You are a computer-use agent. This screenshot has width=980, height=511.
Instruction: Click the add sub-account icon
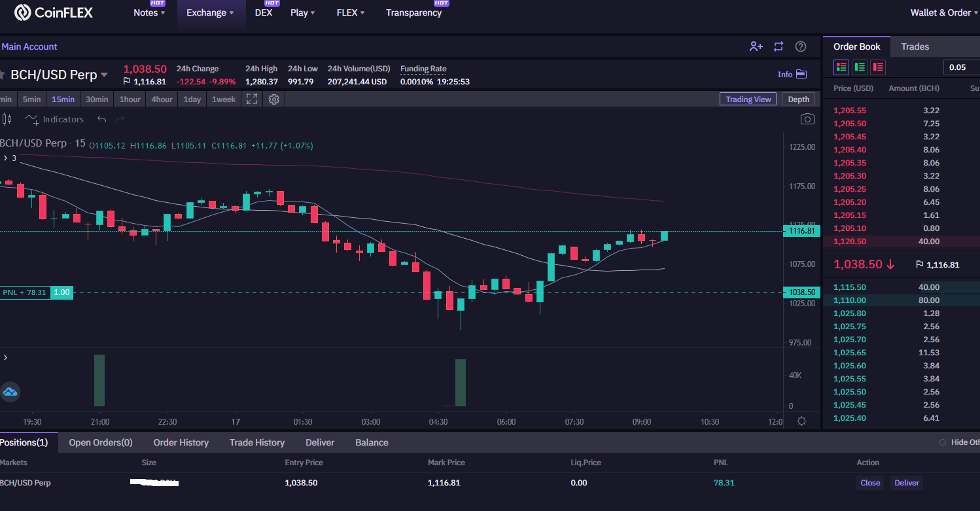(756, 46)
